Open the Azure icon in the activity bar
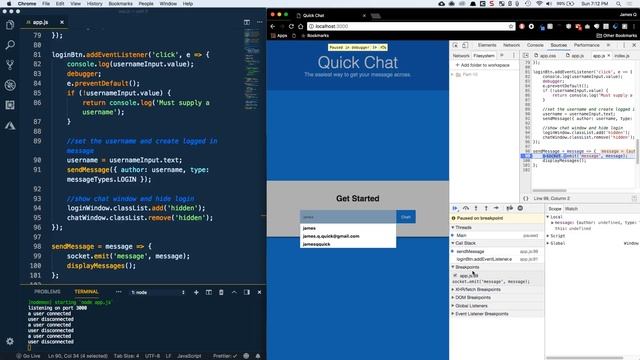640x360 pixels. click(x=10, y=125)
